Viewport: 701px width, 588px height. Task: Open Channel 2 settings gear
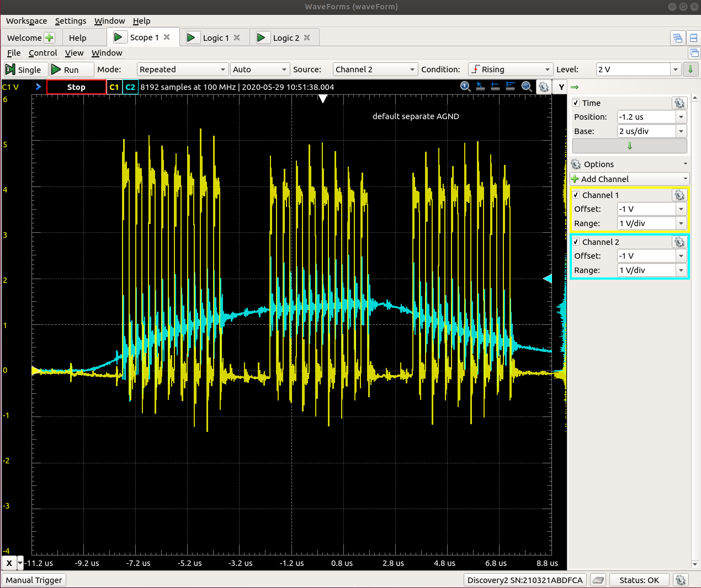point(679,242)
